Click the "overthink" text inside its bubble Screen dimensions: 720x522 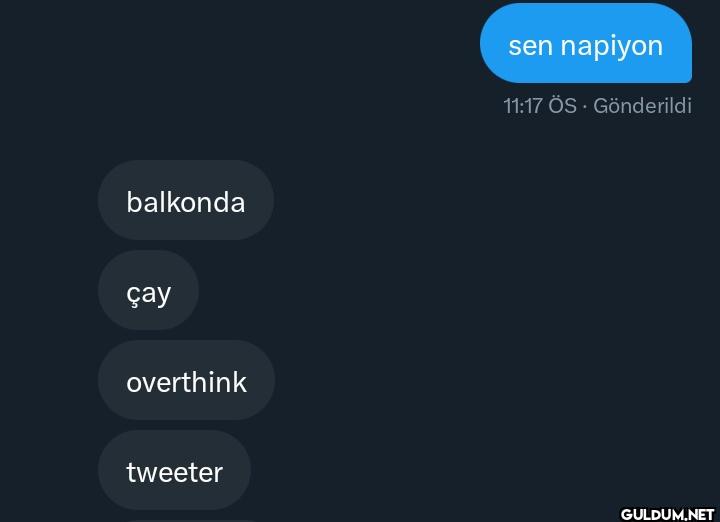[x=186, y=382]
